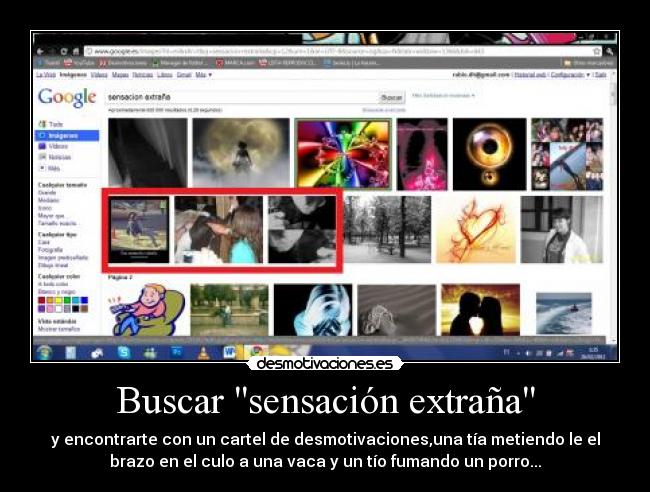Open the golden eye ring thumbnail
Screen dimensions: 650x492
tap(490, 154)
